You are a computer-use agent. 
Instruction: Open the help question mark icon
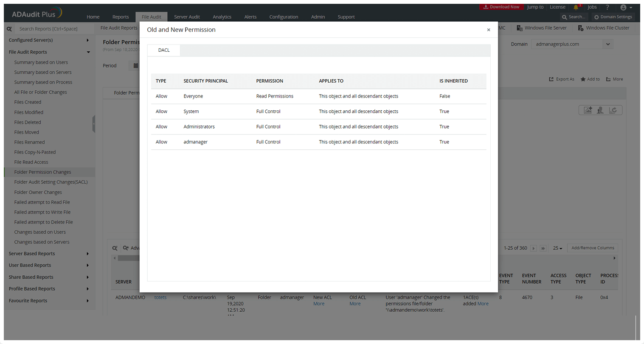[607, 7]
